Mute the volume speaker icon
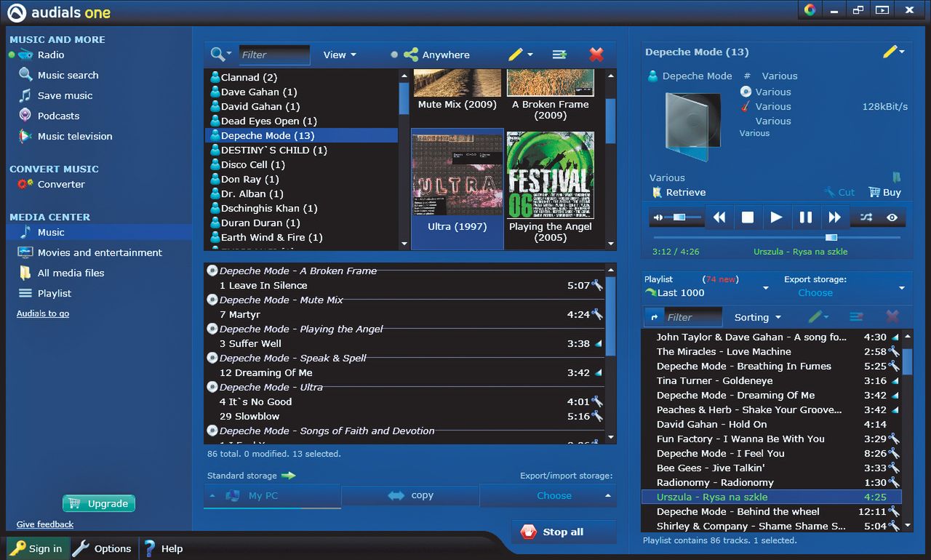The width and height of the screenshot is (931, 560). coord(658,217)
